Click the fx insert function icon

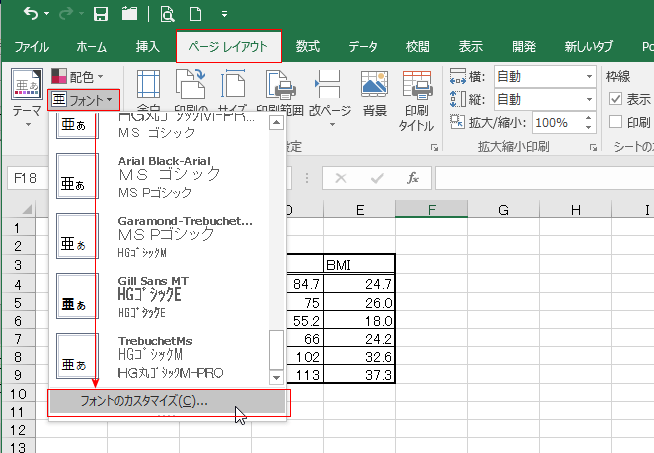[412, 178]
